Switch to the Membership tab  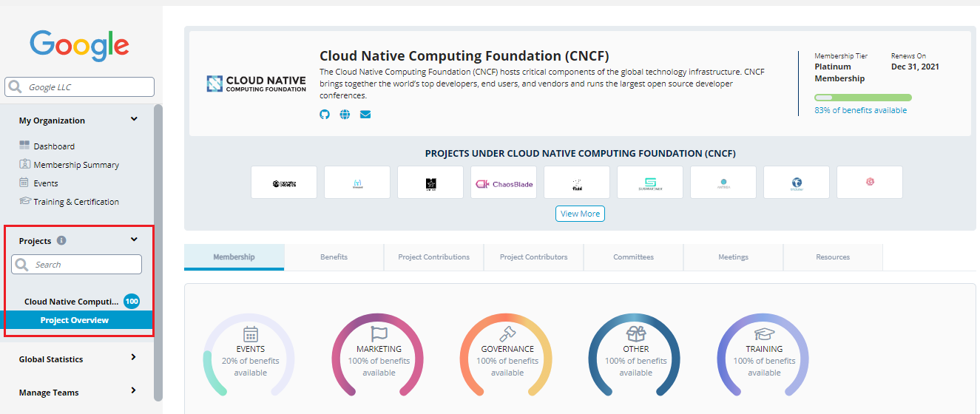click(234, 257)
